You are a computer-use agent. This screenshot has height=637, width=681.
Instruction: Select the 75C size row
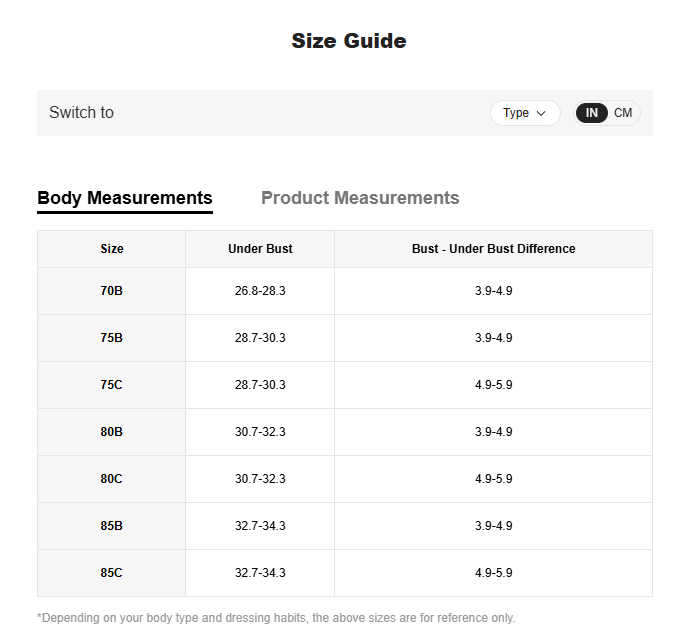point(345,385)
